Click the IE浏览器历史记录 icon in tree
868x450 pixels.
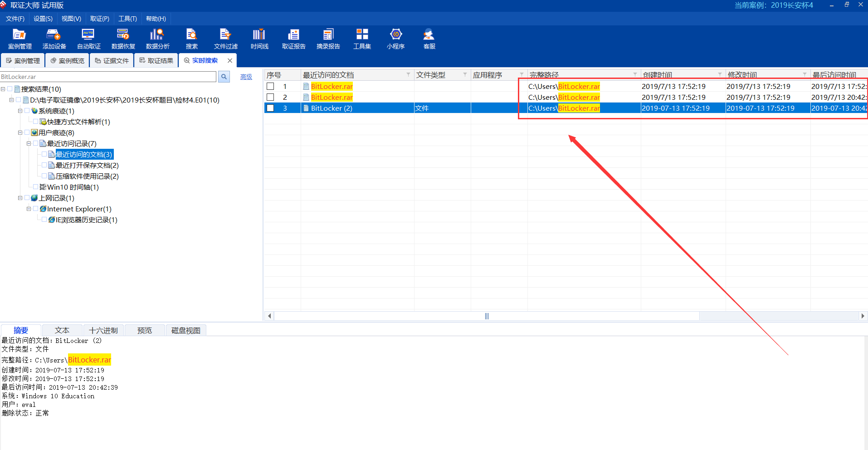[x=52, y=220]
